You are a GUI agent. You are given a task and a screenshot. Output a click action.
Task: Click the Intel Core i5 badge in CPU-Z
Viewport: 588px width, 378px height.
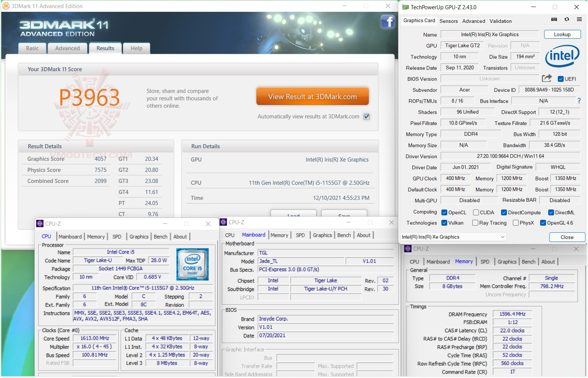click(192, 264)
